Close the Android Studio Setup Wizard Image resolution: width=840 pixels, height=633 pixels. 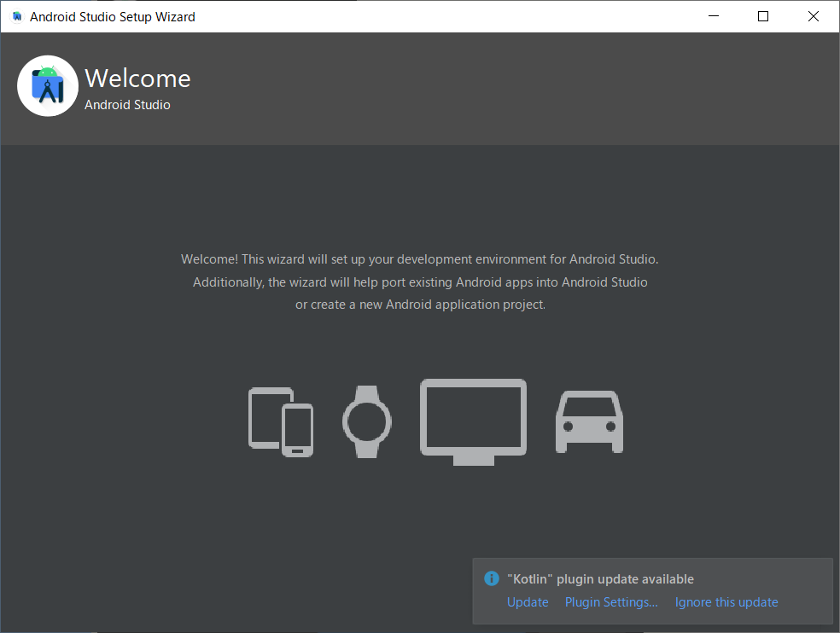pos(810,16)
